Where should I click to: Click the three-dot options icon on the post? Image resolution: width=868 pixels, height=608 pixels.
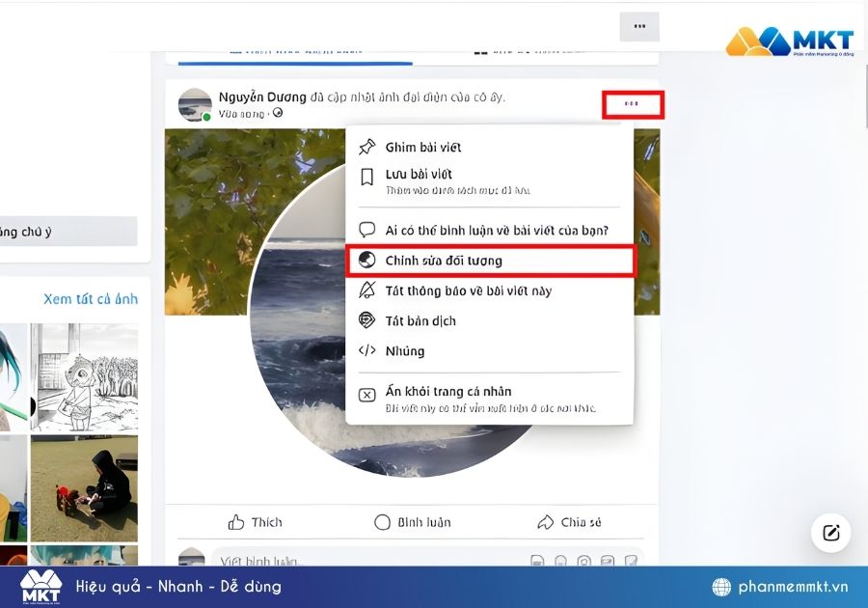pos(634,104)
